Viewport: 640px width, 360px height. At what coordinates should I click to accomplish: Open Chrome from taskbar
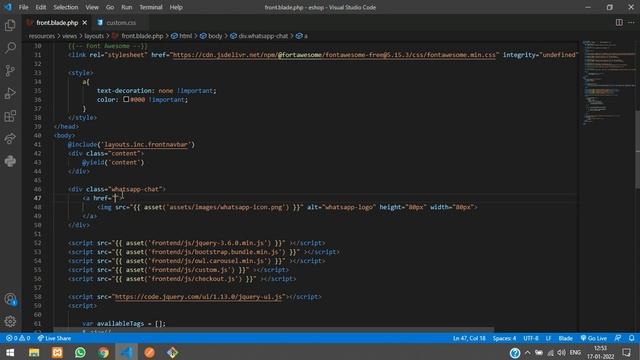103,352
